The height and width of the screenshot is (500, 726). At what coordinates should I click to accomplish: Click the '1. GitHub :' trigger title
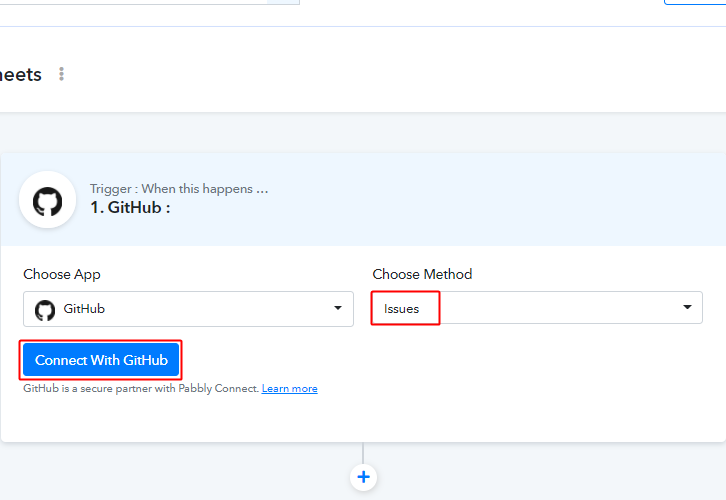pos(130,207)
